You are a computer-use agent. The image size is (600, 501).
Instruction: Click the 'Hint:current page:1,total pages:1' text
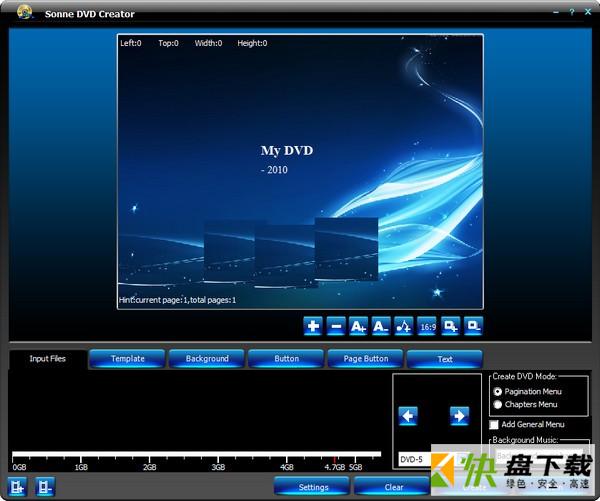177,300
